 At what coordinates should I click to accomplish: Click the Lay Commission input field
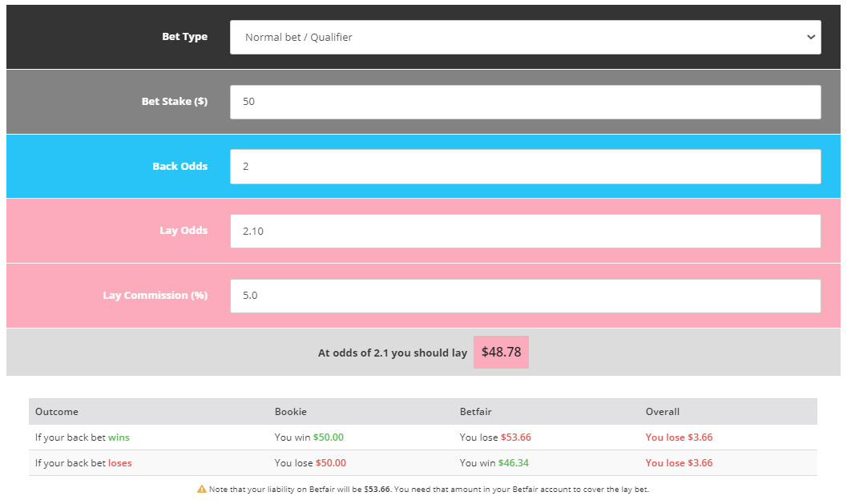525,295
